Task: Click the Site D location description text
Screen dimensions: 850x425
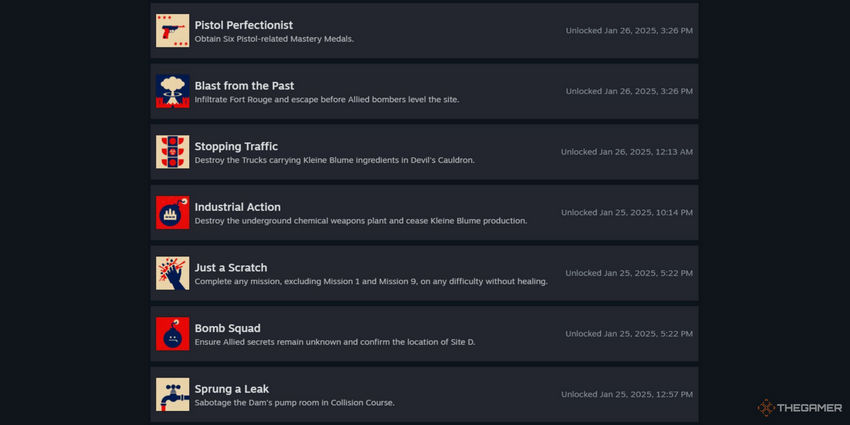Action: tap(335, 343)
